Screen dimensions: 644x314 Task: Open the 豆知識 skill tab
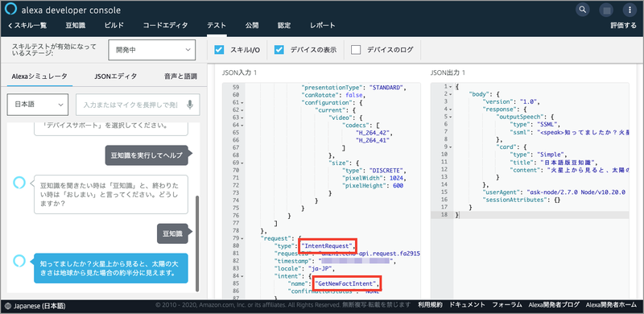[76, 26]
